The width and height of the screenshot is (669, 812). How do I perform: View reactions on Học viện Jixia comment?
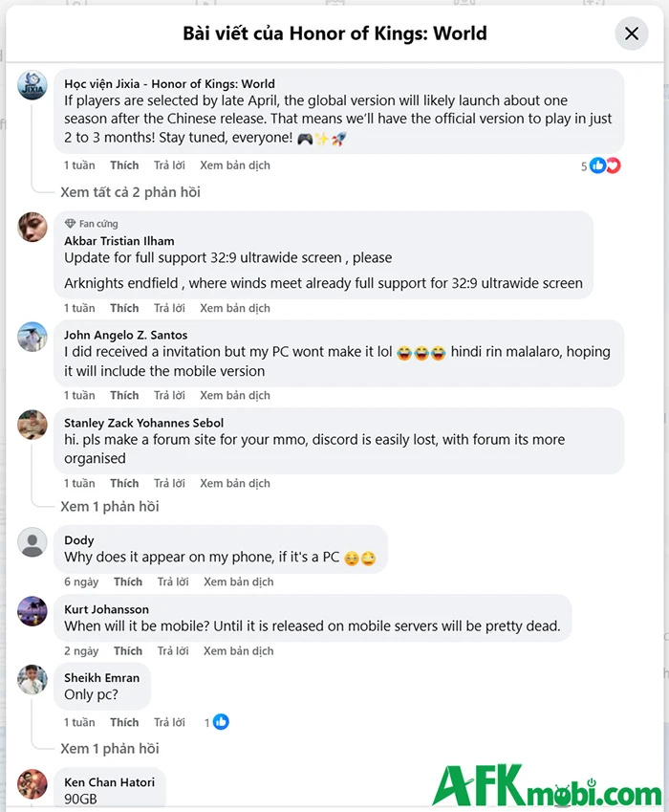pyautogui.click(x=604, y=165)
